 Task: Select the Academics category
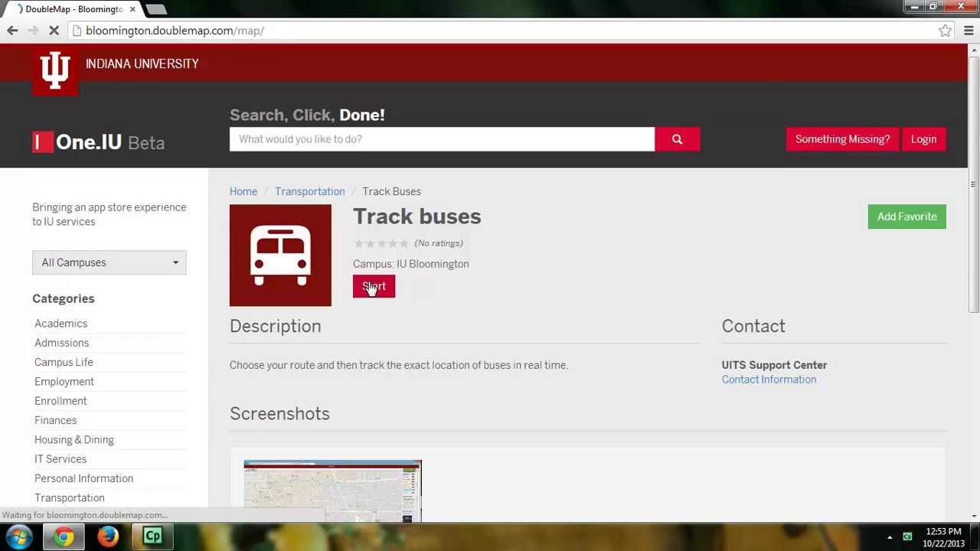pos(61,324)
